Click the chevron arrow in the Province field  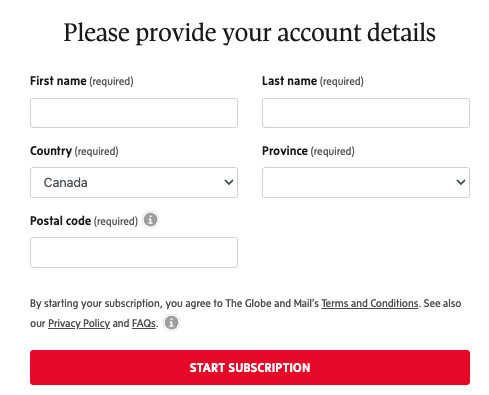coord(461,182)
